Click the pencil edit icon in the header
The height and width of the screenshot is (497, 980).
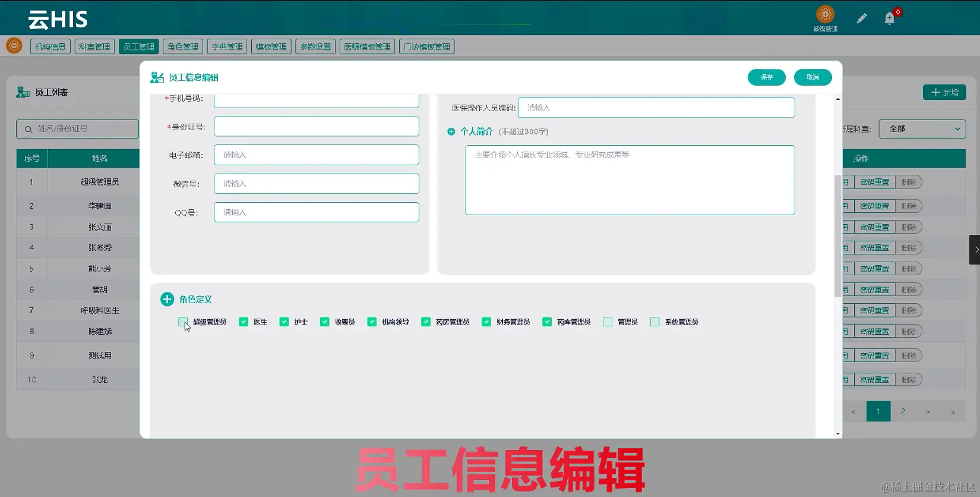pyautogui.click(x=861, y=18)
